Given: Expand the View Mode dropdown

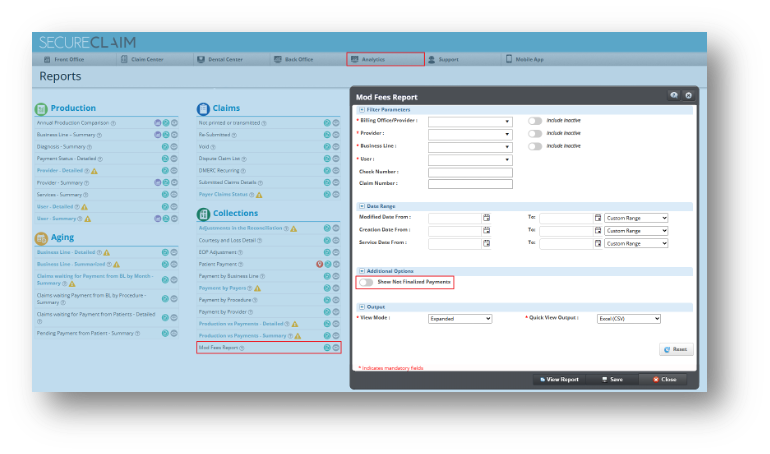Looking at the screenshot, I should point(460,318).
